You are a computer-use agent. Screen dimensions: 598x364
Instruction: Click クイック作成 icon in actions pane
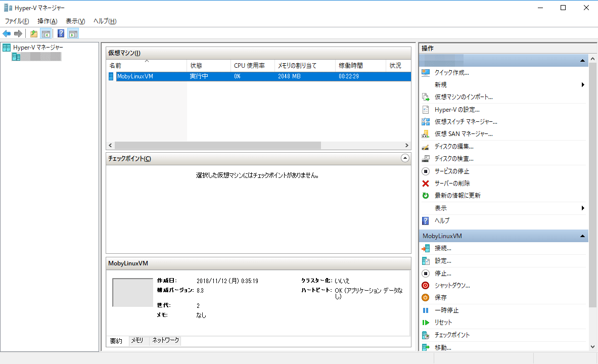coord(426,72)
